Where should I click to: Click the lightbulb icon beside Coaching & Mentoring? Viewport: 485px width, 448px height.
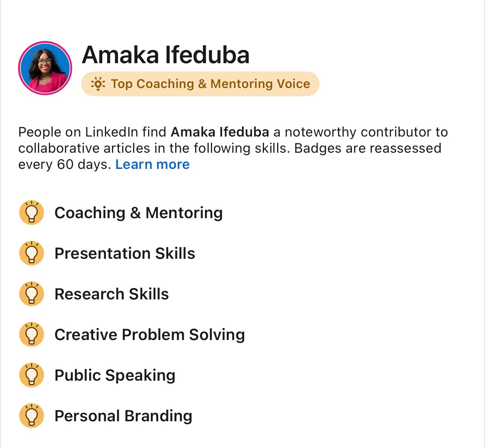tap(32, 213)
